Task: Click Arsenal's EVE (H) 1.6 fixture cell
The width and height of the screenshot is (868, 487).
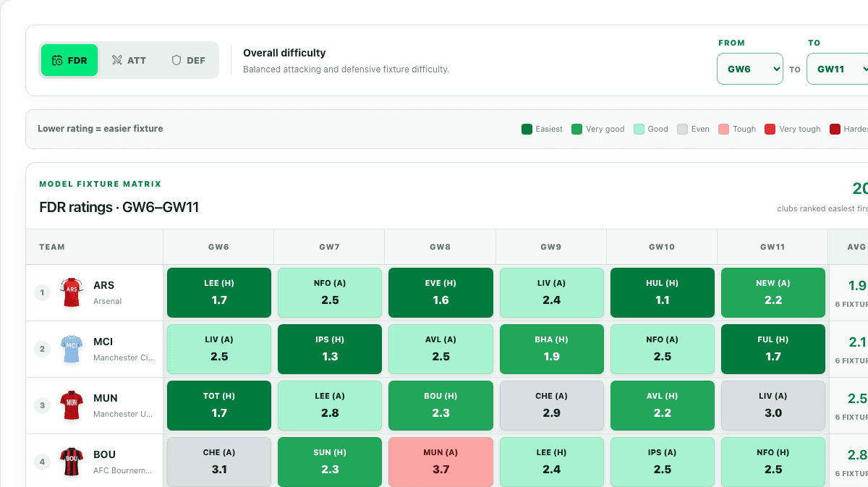Action: click(441, 292)
